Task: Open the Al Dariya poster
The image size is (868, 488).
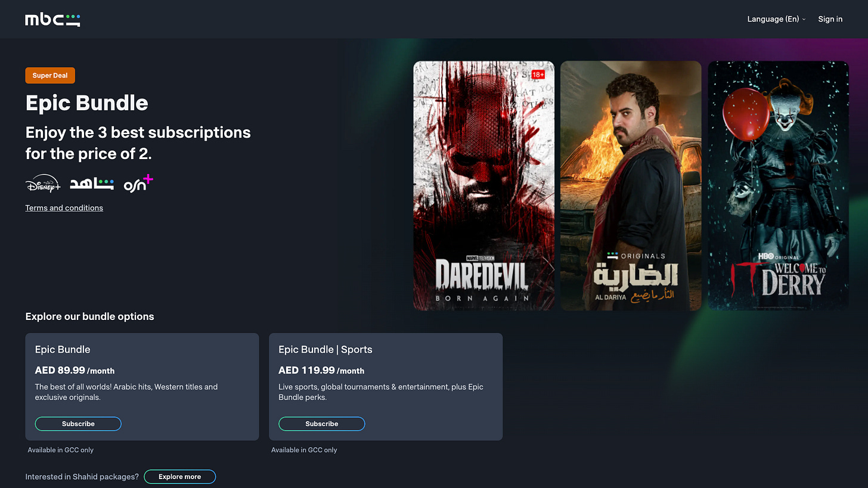Action: (631, 185)
